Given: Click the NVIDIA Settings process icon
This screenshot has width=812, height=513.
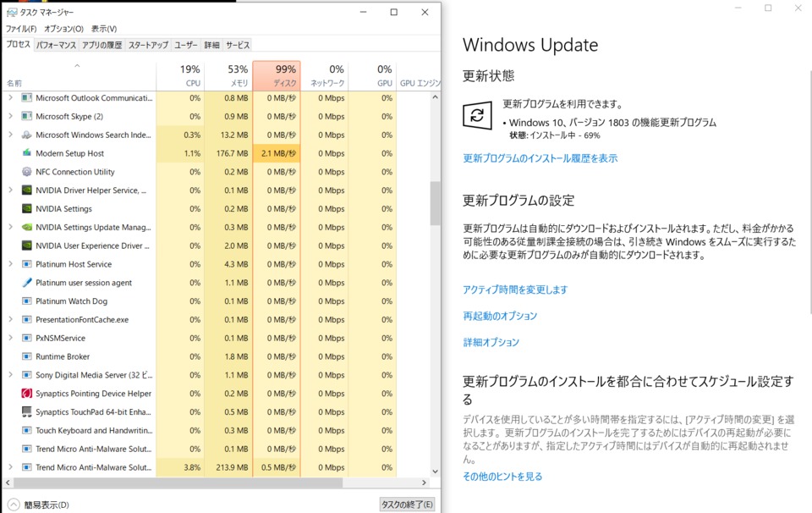Looking at the screenshot, I should [27, 209].
